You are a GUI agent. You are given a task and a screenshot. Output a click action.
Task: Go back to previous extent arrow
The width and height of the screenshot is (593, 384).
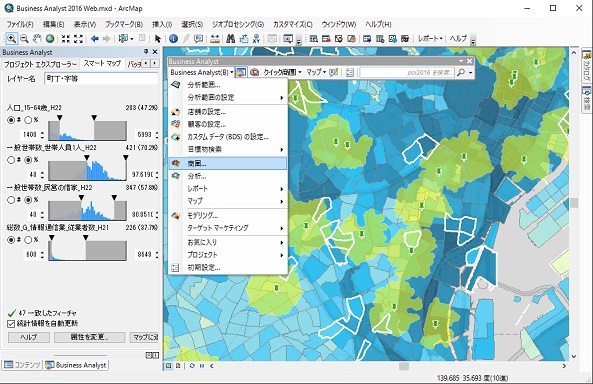95,39
